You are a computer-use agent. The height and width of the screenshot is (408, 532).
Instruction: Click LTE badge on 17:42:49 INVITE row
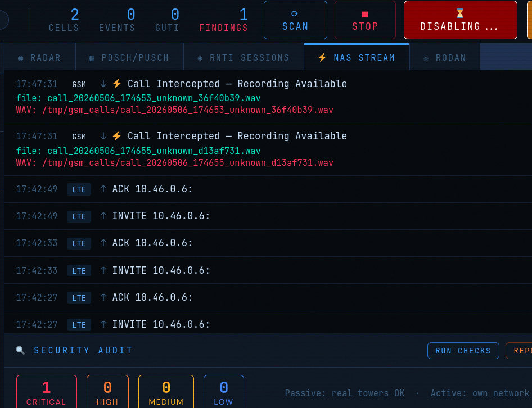tap(79, 216)
